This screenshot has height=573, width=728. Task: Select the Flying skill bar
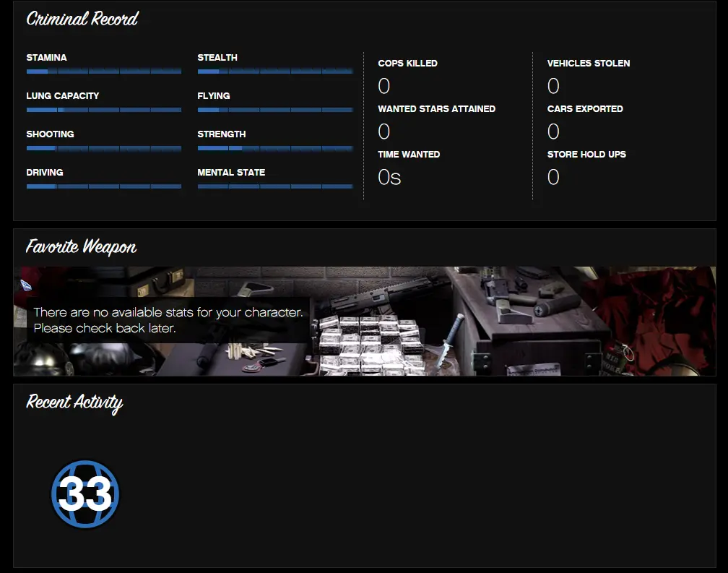coord(274,110)
